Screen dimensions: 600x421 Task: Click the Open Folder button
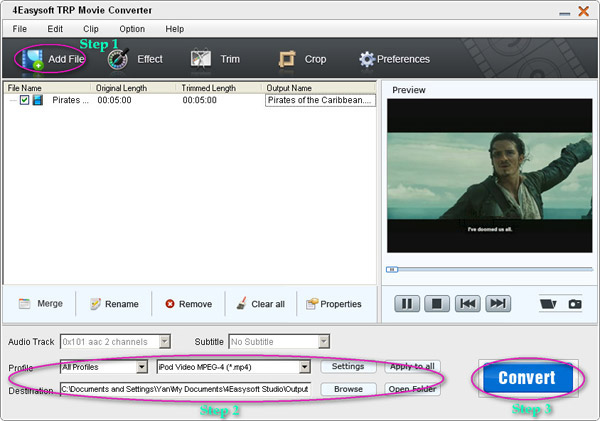(412, 389)
